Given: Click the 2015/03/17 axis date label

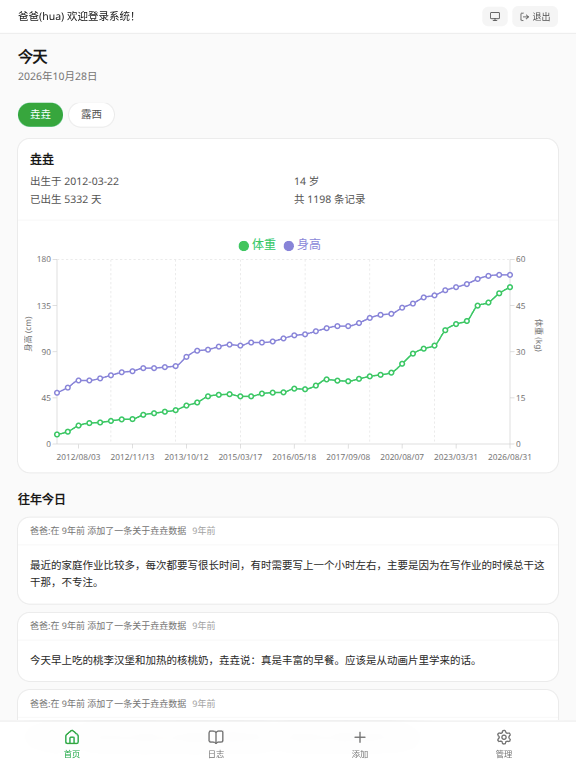Looking at the screenshot, I should [x=240, y=457].
